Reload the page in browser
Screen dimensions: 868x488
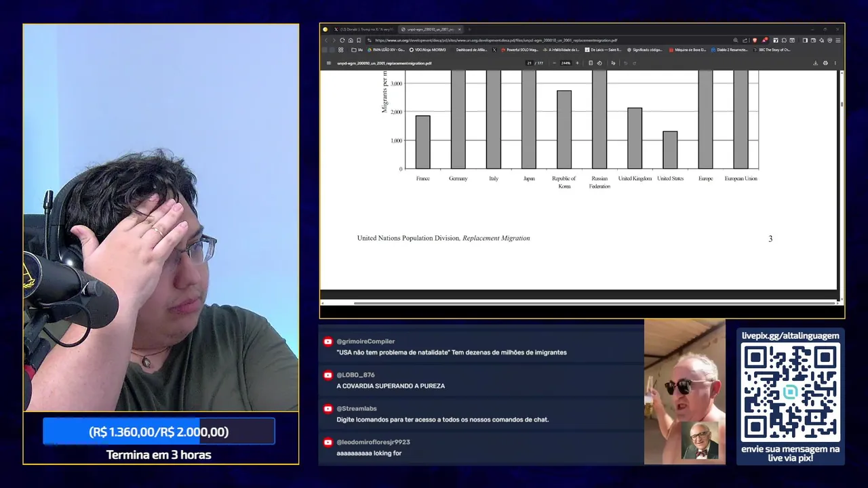[x=342, y=40]
